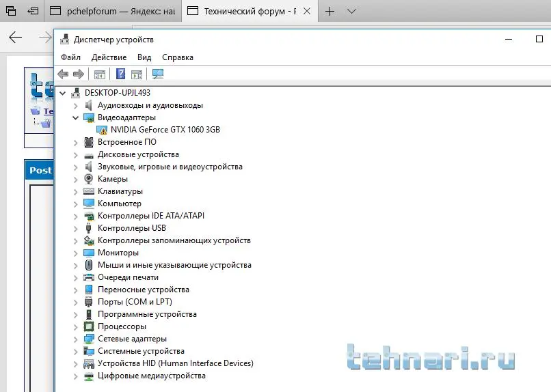
Task: Click the chip icon for Встроенное ПО
Action: (89, 142)
